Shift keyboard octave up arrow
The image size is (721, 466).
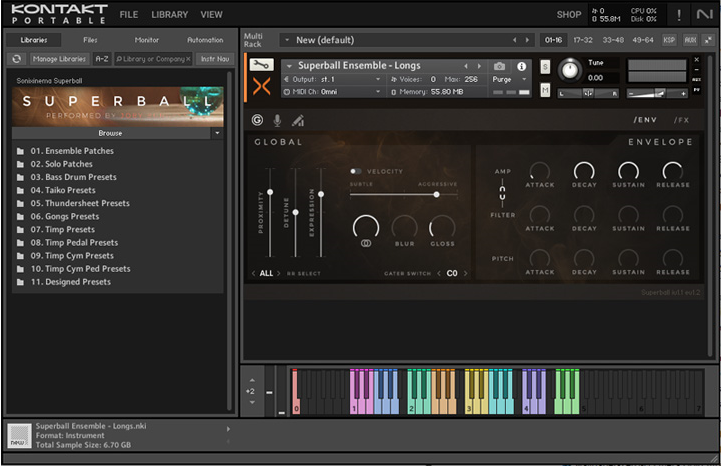pos(252,380)
